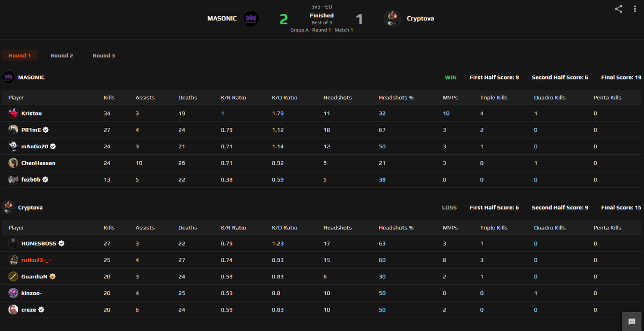Click MASONIC name above first table
Image resolution: width=644 pixels, height=331 pixels.
pos(32,77)
